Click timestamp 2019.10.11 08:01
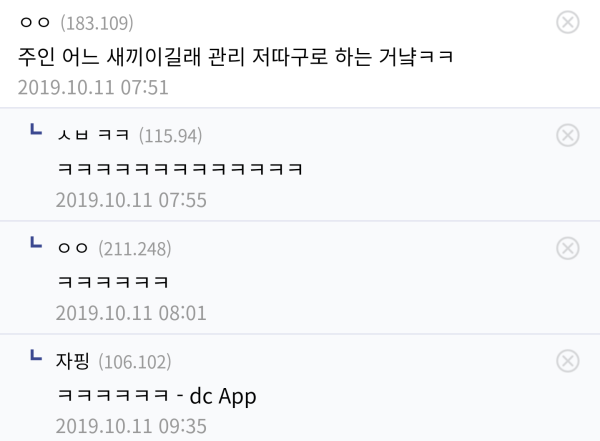This screenshot has width=600, height=441. [x=131, y=313]
